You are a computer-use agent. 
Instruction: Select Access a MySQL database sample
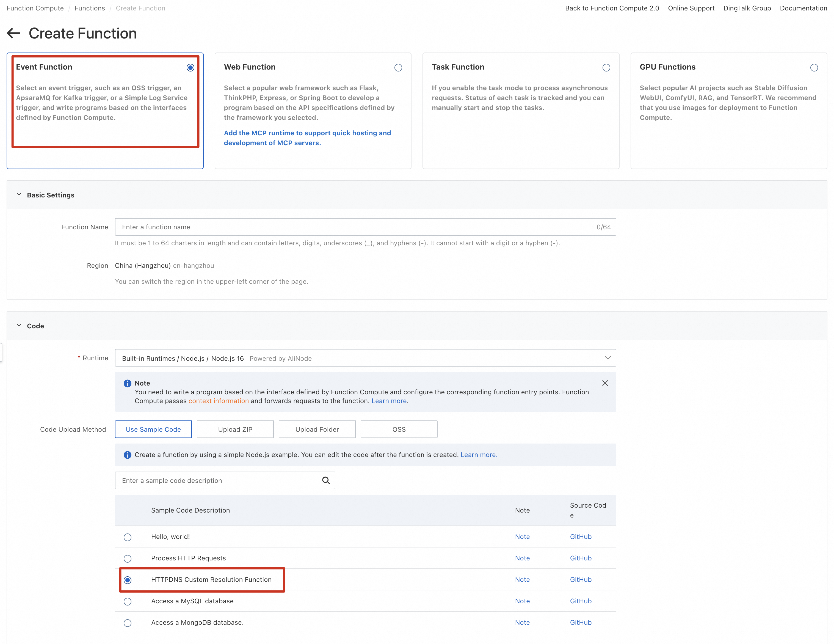click(x=128, y=601)
